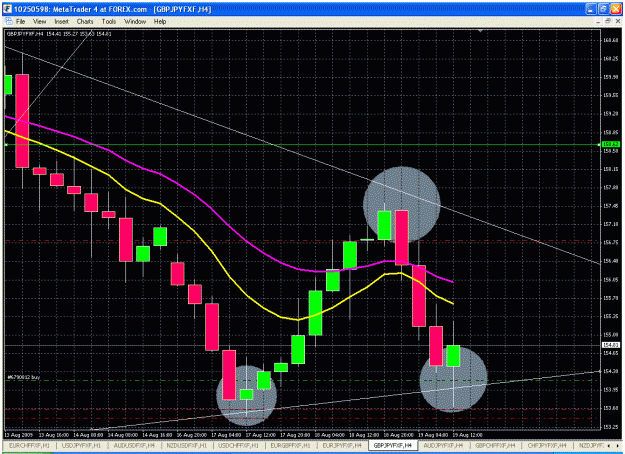Click the '19 Aug 12:00' time label
Viewport: 625px width, 454px height.
tap(466, 435)
